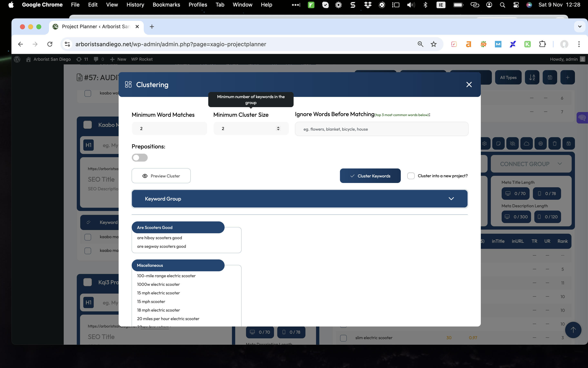Click the cloud icon in group toolbar

click(x=527, y=144)
